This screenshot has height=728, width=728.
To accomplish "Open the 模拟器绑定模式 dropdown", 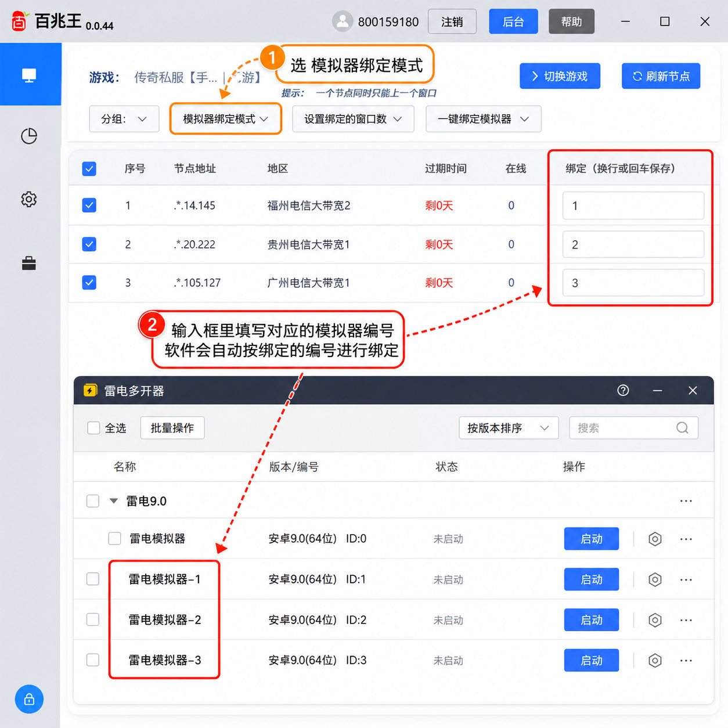I will (x=225, y=119).
